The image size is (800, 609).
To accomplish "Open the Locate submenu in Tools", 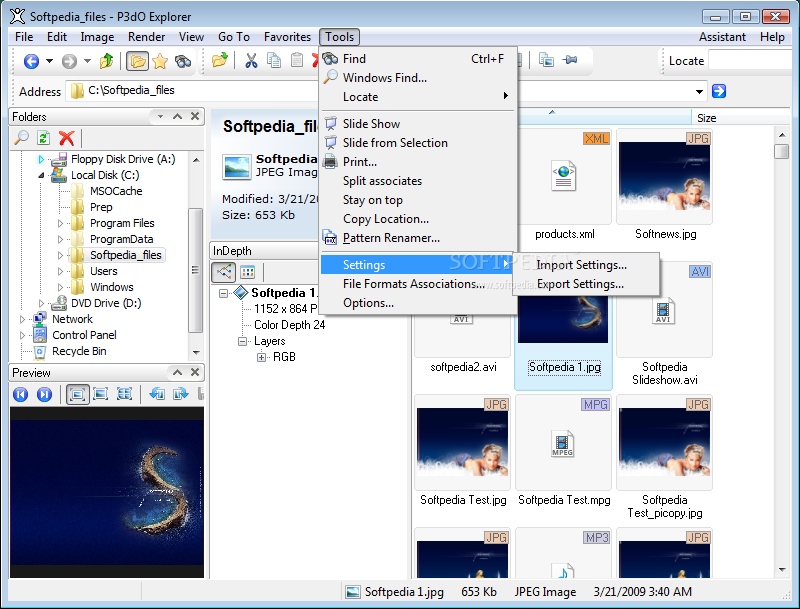I will tap(416, 96).
